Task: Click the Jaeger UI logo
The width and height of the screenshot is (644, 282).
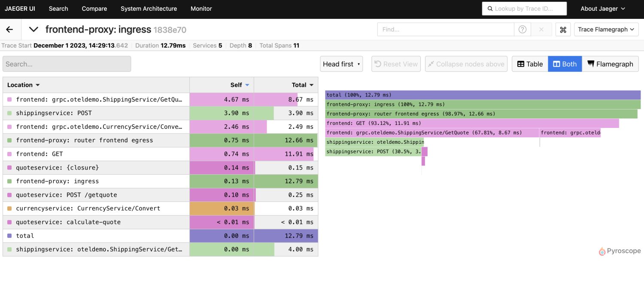Action: [x=20, y=9]
